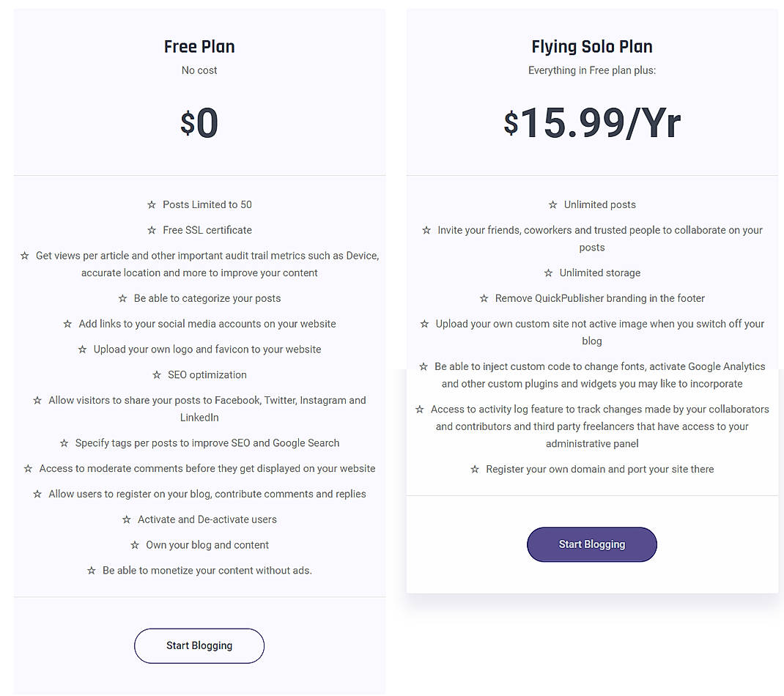This screenshot has width=784, height=696.
Task: Select the Flying Solo Plan heading
Action: click(591, 46)
